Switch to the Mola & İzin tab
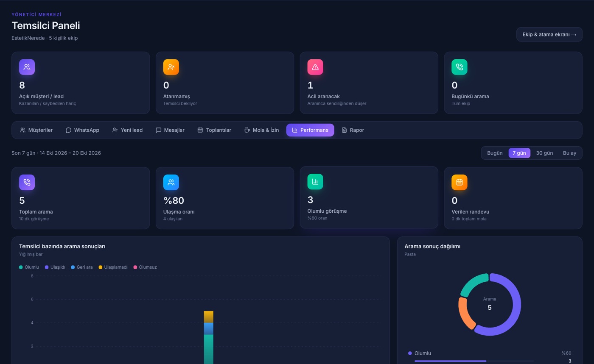Viewport: 594px width, 364px height. (x=261, y=130)
